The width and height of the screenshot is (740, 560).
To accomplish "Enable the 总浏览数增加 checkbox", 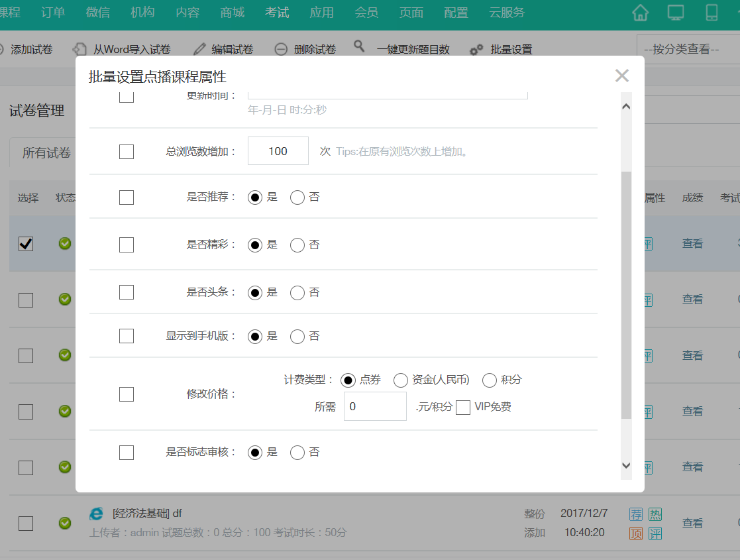I will 127,152.
